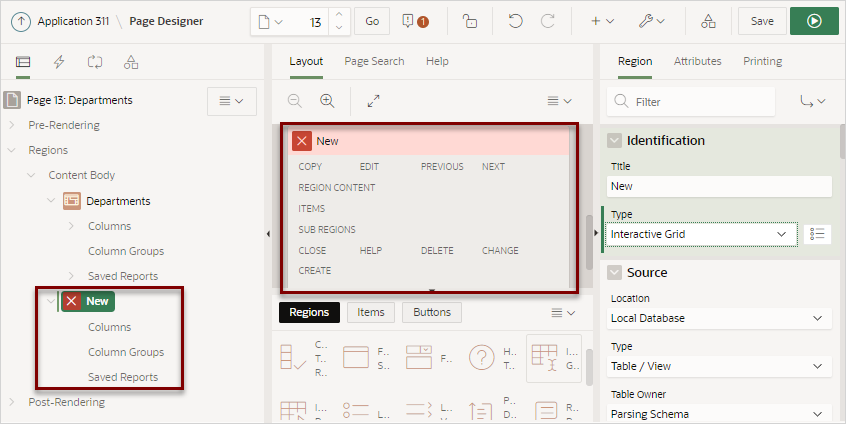This screenshot has height=424, width=846.
Task: Collapse the Content Body node
Action: tap(31, 175)
